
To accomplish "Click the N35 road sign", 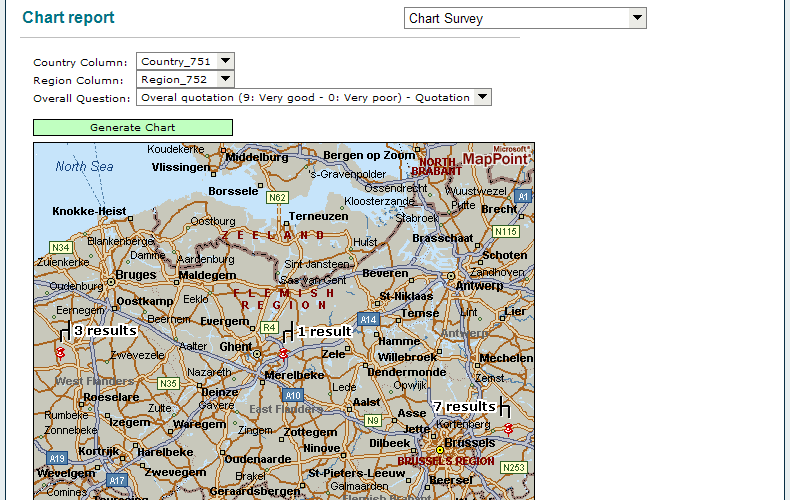I will 168,384.
